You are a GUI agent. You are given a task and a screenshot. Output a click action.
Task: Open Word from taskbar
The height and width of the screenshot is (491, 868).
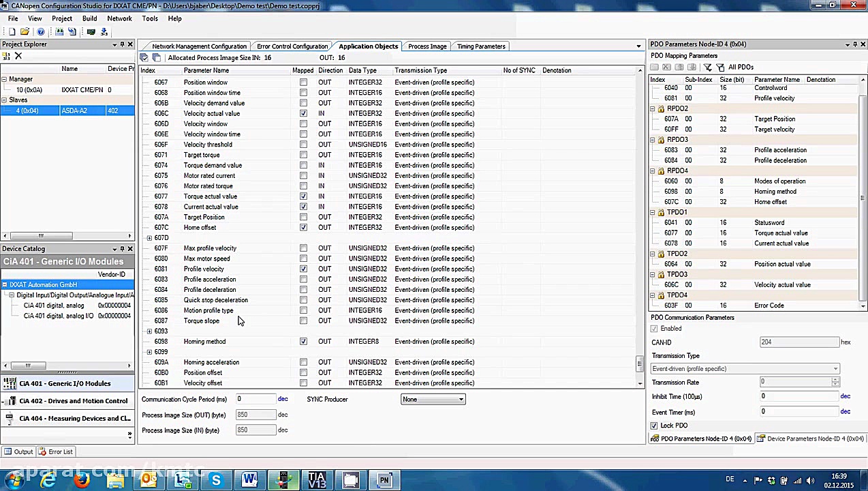click(249, 480)
